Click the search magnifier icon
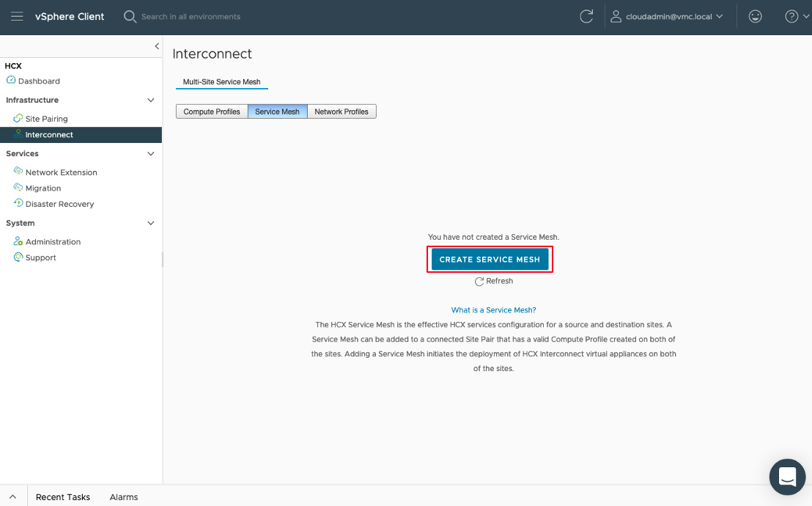This screenshot has width=812, height=506. tap(130, 17)
